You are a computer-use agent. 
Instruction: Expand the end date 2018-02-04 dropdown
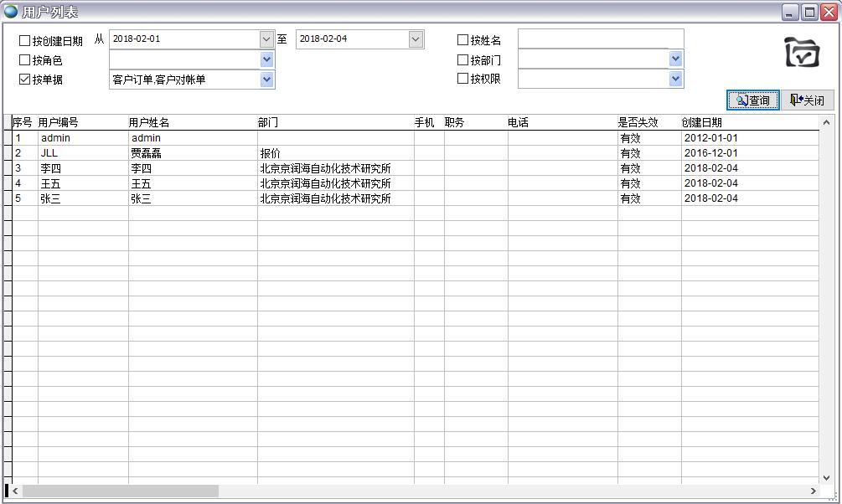416,39
